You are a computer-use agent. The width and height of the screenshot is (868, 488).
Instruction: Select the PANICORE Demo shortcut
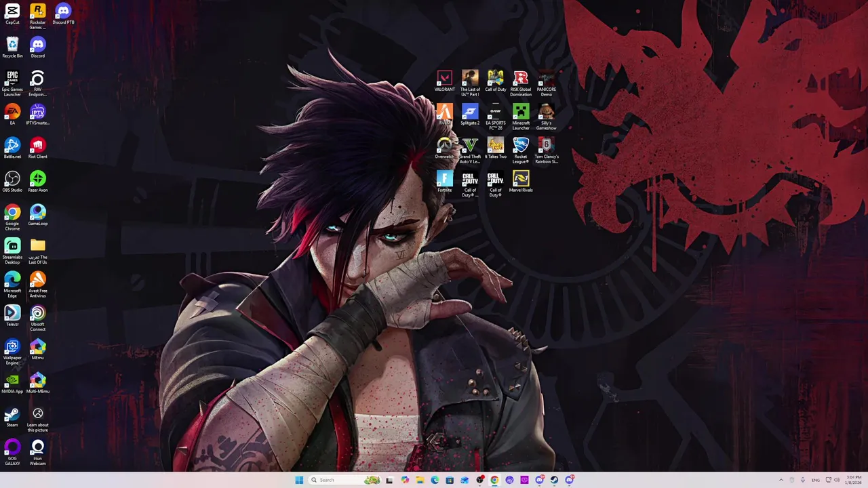pos(547,83)
